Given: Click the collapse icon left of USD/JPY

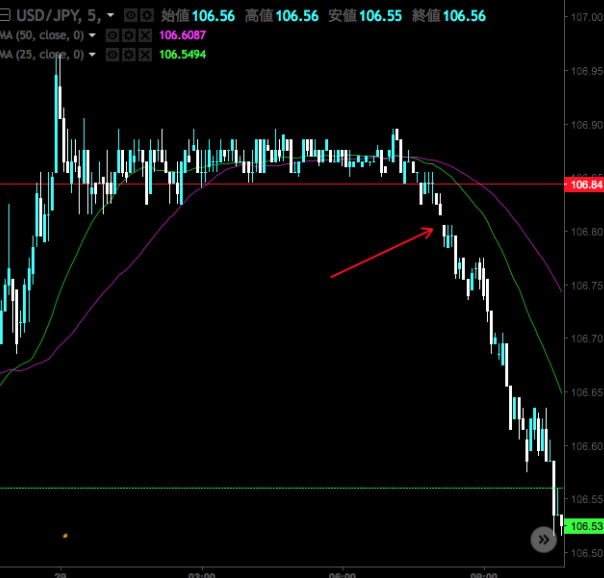Looking at the screenshot, I should (x=5, y=16).
